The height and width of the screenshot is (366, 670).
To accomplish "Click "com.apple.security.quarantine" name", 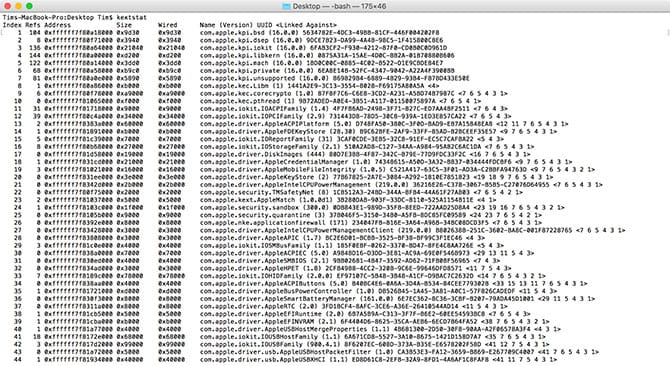I will [255, 215].
